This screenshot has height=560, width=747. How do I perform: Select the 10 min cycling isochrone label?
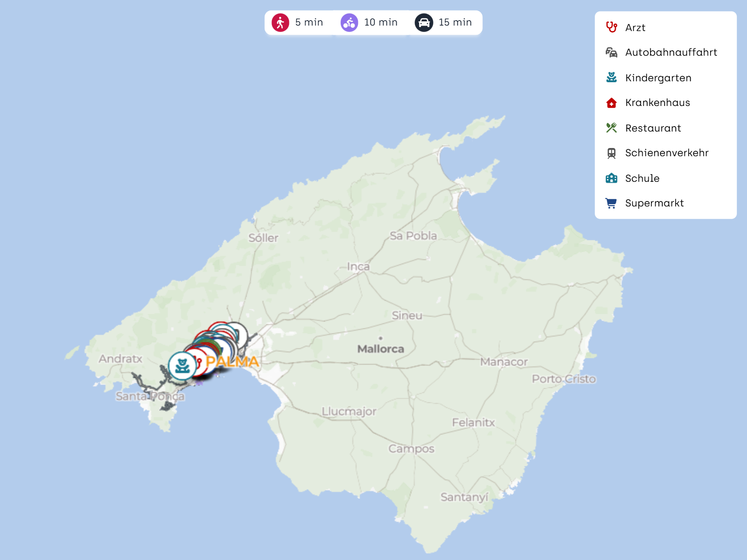[380, 22]
